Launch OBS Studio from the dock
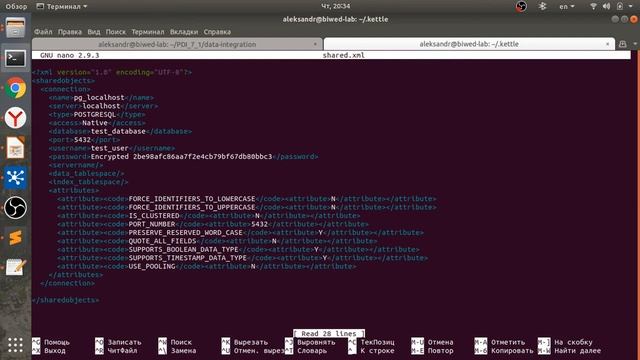The image size is (640, 360). coord(16,208)
